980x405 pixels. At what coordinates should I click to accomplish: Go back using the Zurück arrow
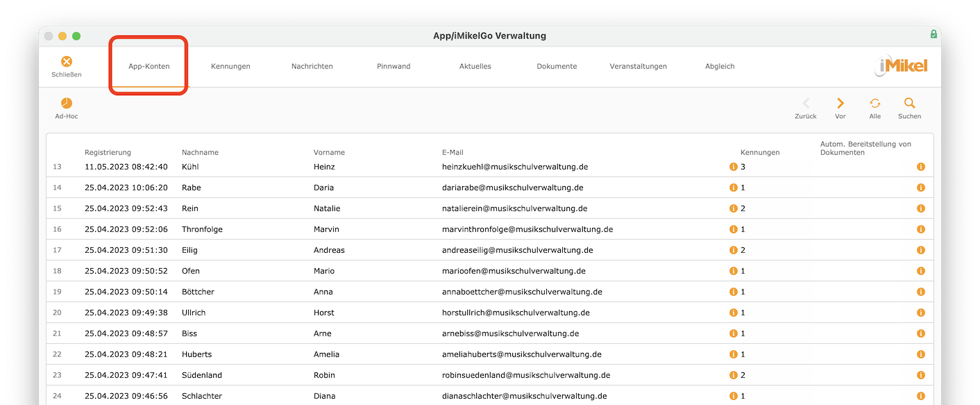pos(806,103)
